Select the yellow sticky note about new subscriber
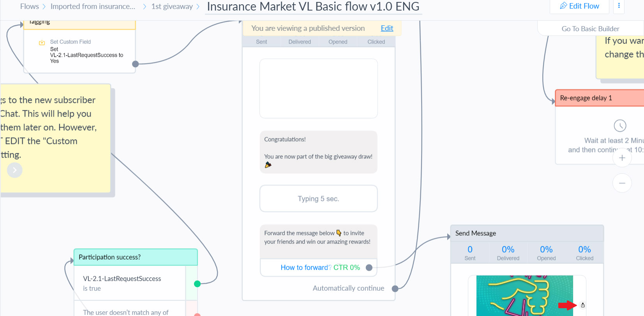Image resolution: width=644 pixels, height=316 pixels. 55,138
